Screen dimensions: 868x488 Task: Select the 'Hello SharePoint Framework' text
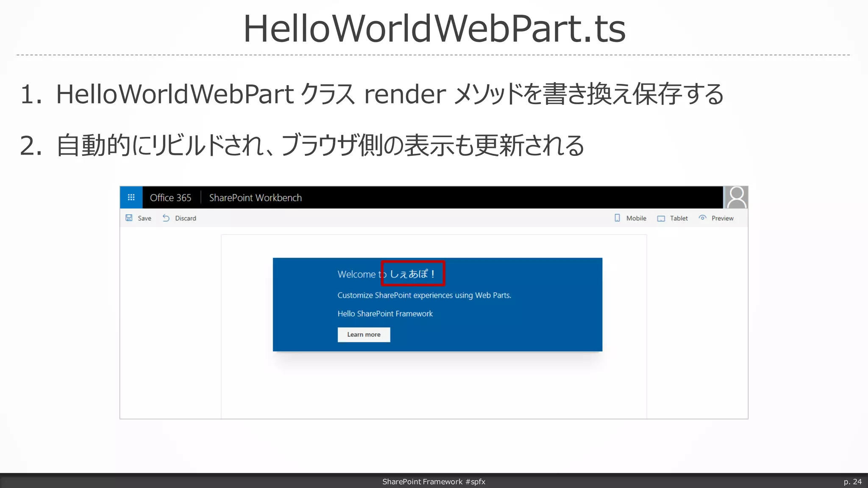[x=385, y=314]
